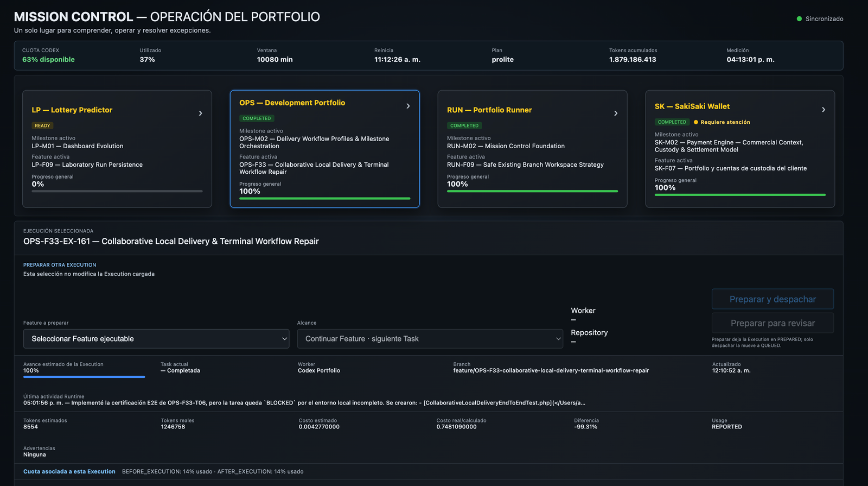Select the SK — SakiSaki Wallet card title
Viewport: 868px width, 486px height.
click(x=692, y=106)
